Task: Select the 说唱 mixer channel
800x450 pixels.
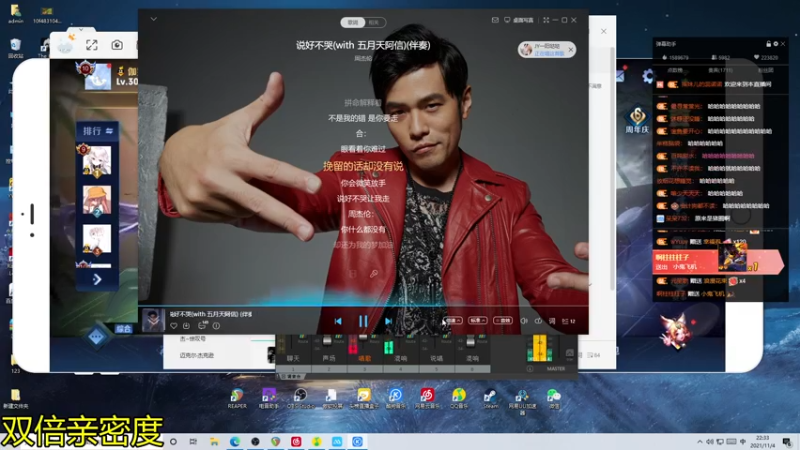Action: click(x=437, y=359)
